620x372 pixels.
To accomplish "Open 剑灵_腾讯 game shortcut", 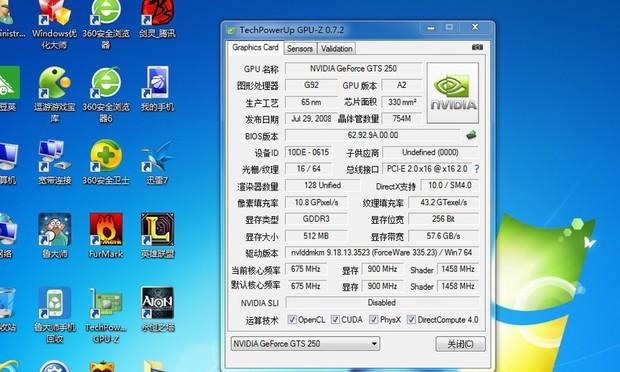I will tap(157, 19).
